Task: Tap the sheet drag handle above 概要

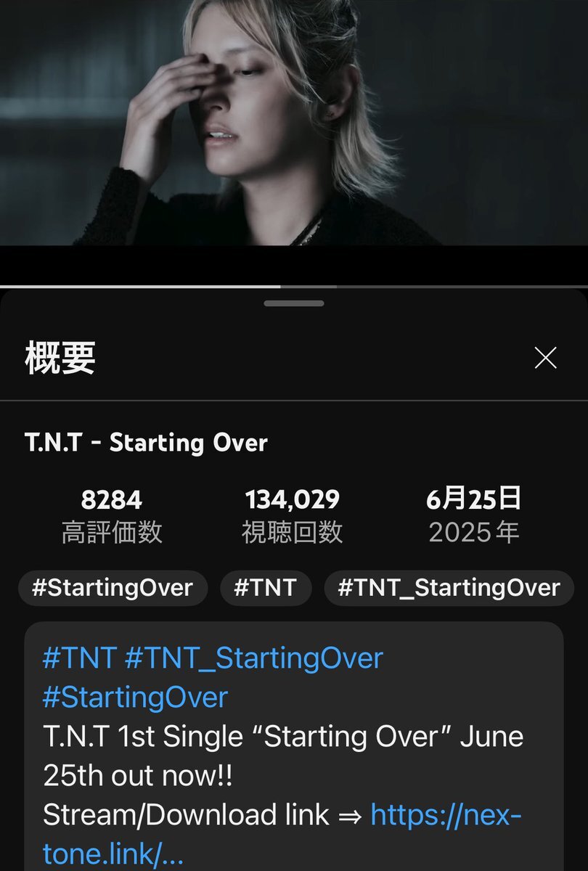Action: click(294, 303)
